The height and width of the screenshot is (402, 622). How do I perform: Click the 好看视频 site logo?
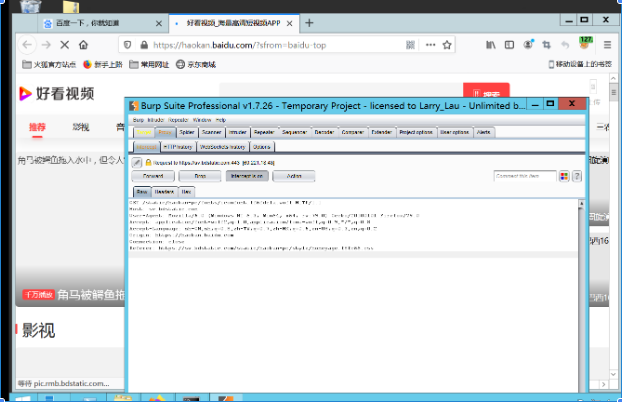(x=57, y=94)
